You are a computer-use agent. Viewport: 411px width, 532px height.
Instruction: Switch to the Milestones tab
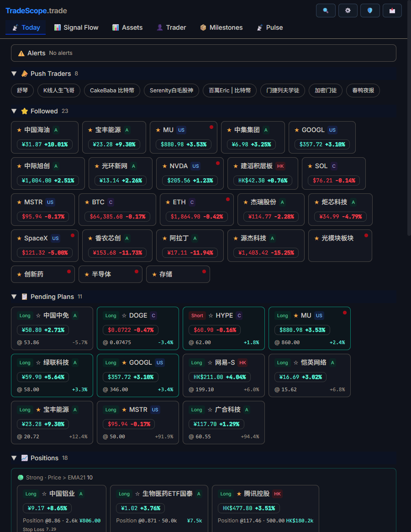coord(221,27)
